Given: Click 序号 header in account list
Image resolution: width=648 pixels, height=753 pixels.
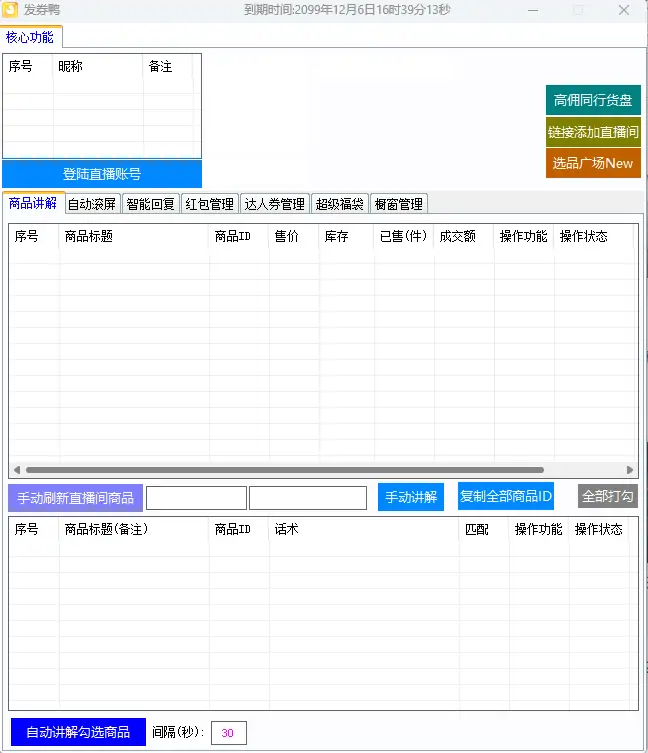Looking at the screenshot, I should click(x=28, y=66).
